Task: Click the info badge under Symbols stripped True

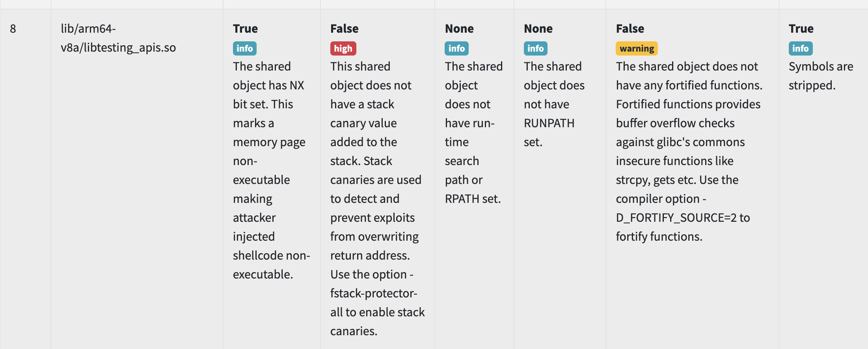Action: [800, 48]
